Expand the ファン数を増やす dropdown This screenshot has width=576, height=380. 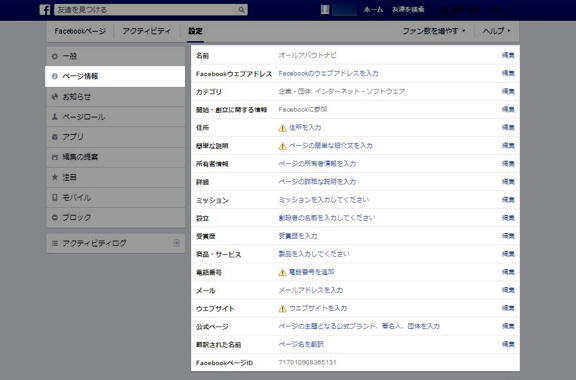pos(434,31)
